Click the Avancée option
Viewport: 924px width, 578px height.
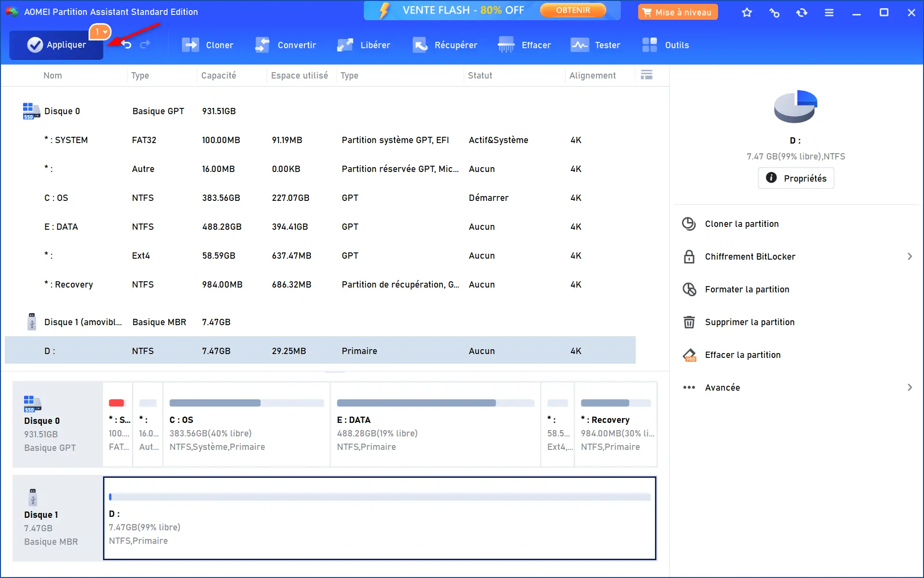(722, 388)
